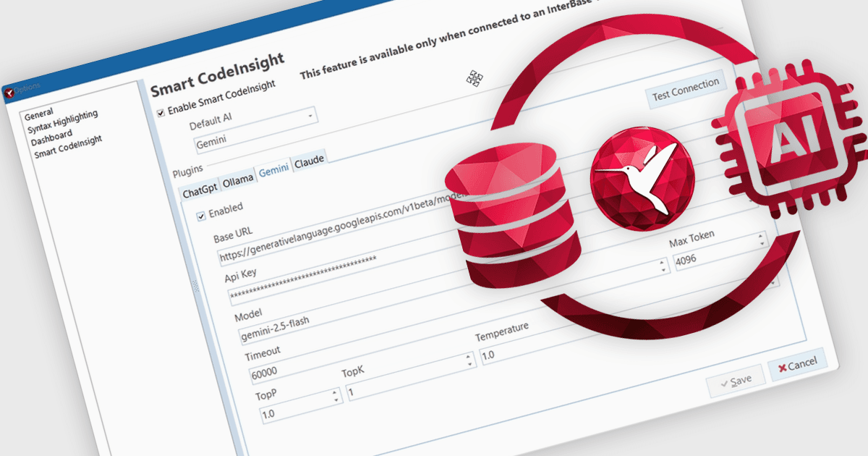Select General in the options list
The height and width of the screenshot is (456, 868).
(38, 114)
